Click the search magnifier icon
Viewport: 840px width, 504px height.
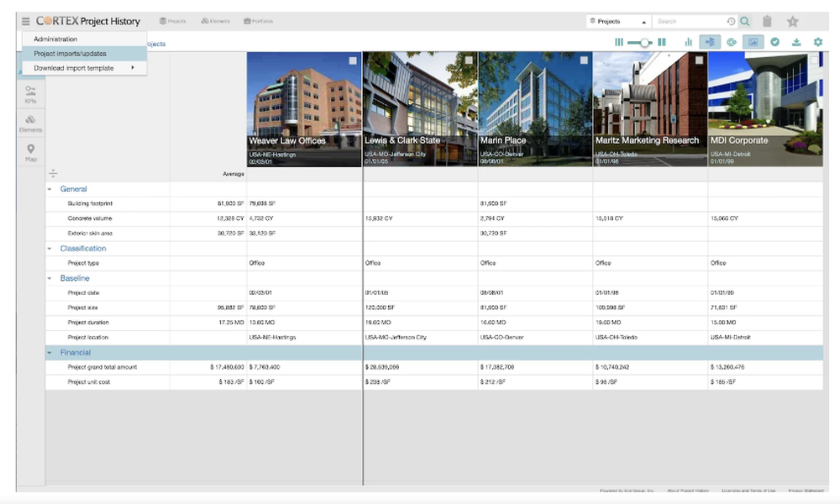[744, 22]
